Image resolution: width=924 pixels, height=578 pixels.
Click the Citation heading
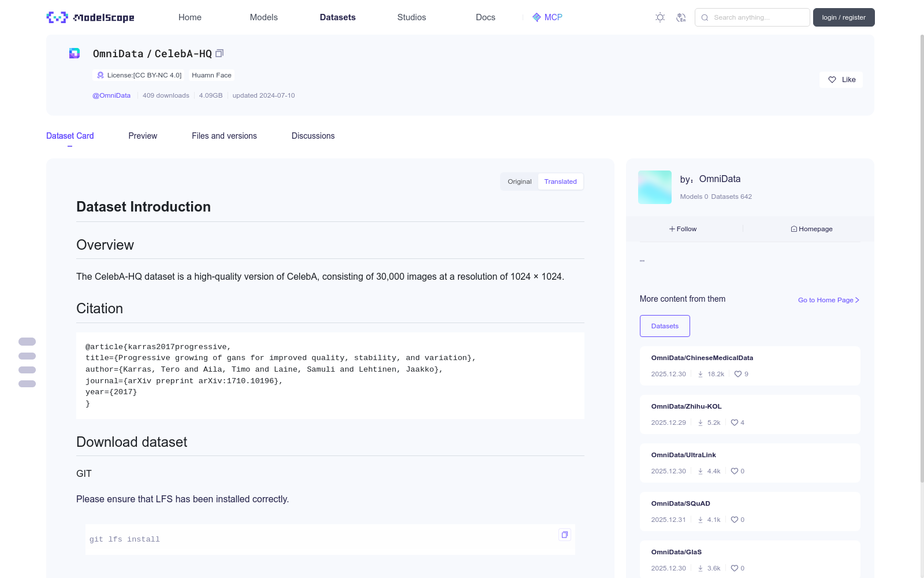(x=99, y=309)
